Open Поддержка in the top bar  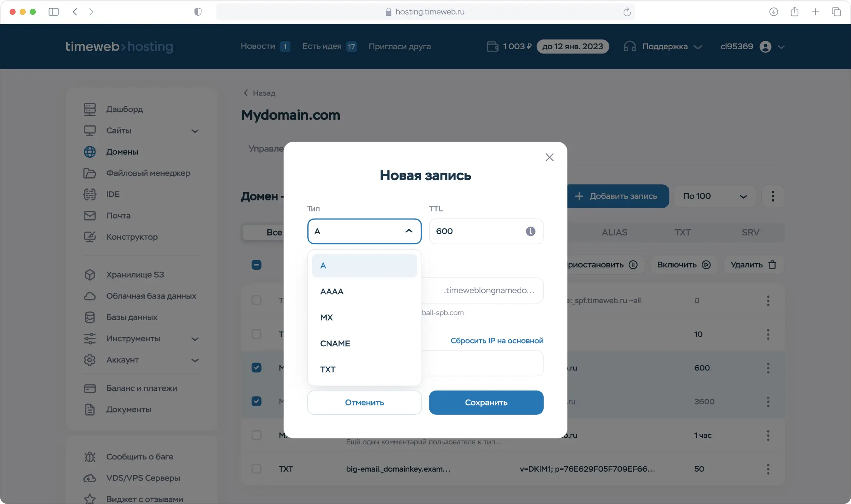(665, 46)
